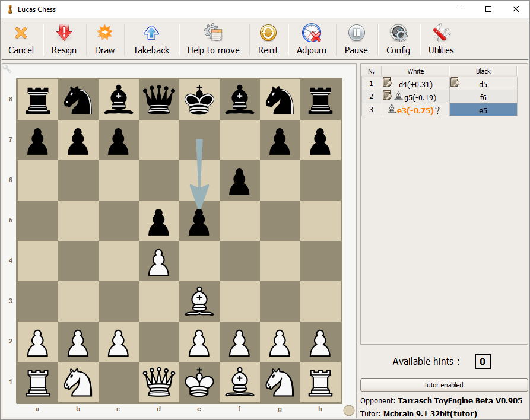Select Black's move e5 in move list
Image resolution: width=530 pixels, height=420 pixels.
pyautogui.click(x=483, y=110)
